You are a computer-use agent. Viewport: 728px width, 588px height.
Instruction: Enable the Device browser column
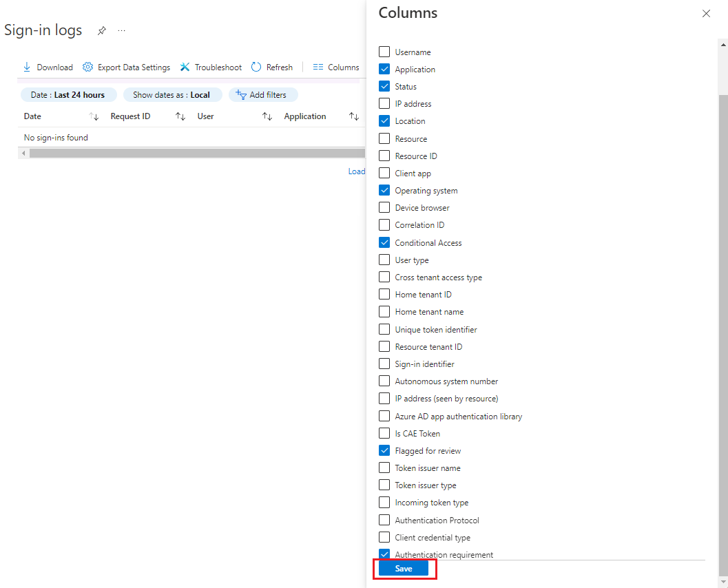384,207
